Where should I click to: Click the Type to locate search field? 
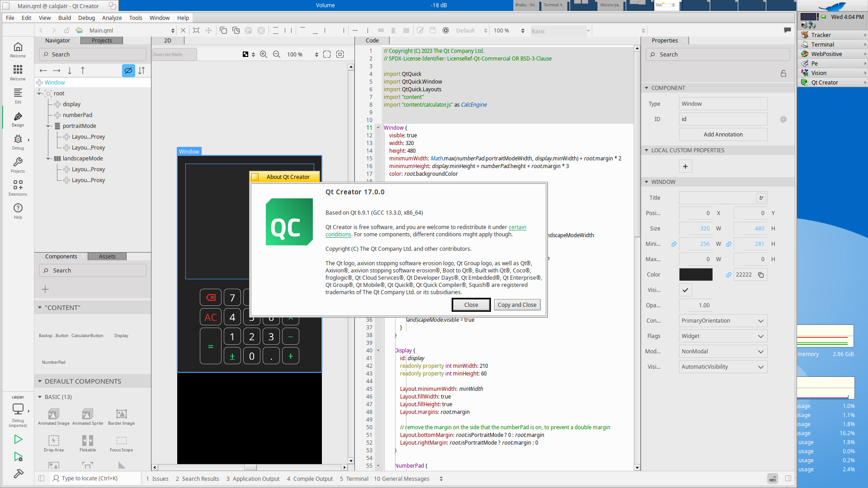(x=95, y=478)
